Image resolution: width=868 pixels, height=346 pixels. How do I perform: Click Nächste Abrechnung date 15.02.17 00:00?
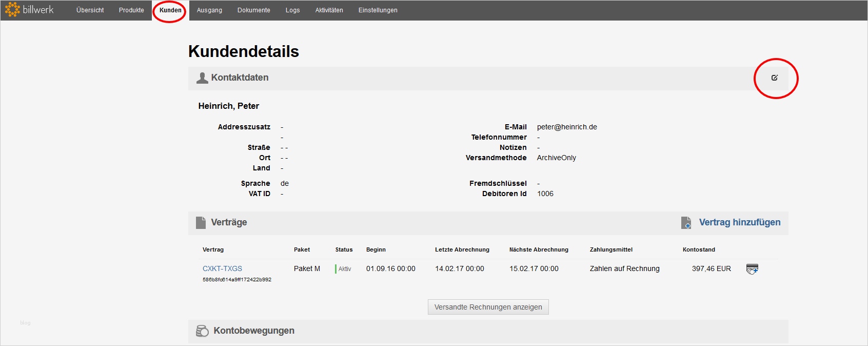pos(534,268)
